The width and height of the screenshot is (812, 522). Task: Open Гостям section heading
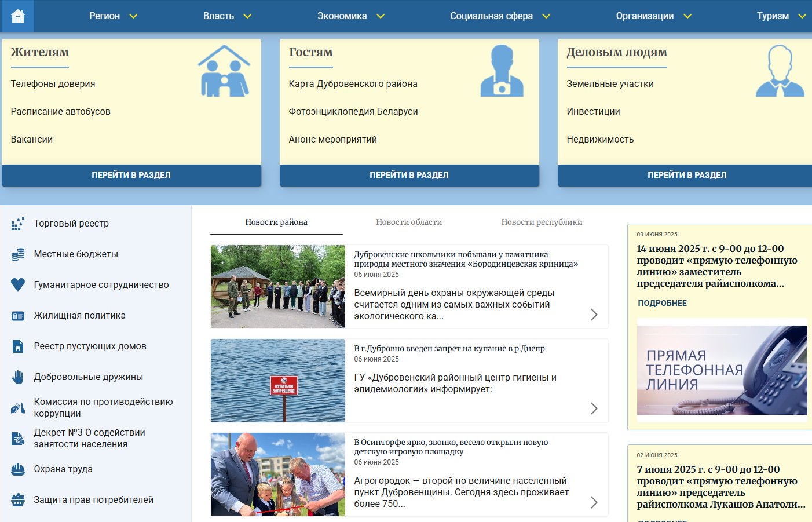[310, 52]
